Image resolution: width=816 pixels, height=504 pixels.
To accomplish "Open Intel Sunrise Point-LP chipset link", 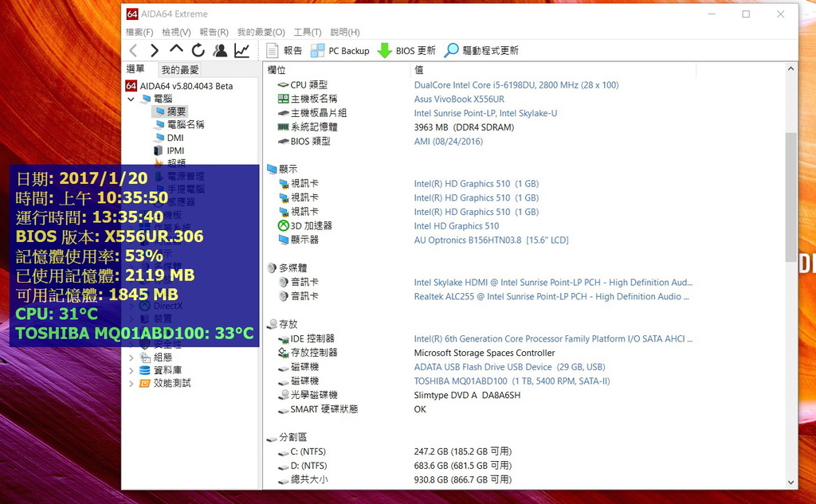I will click(x=485, y=113).
